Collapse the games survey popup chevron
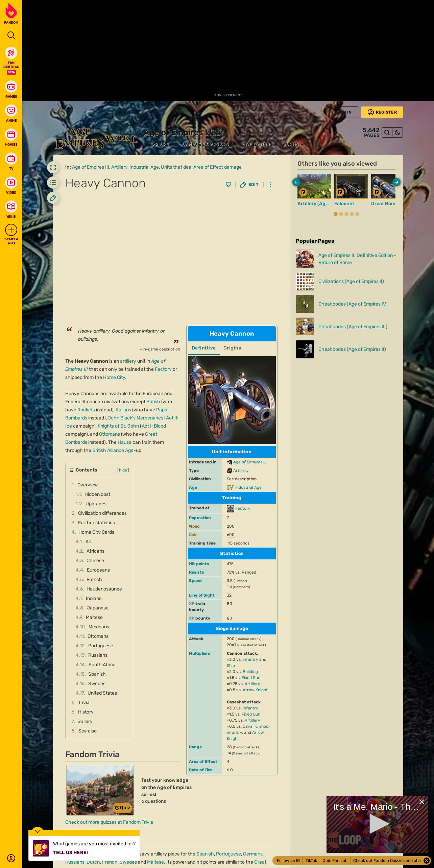The width and height of the screenshot is (434, 868). (38, 831)
